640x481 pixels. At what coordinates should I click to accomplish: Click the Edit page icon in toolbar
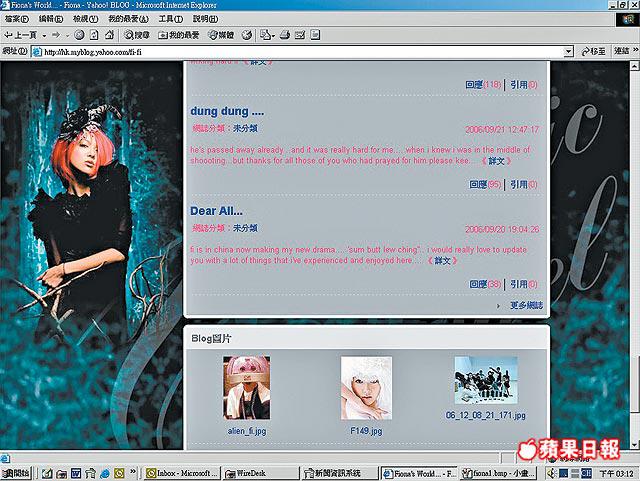[x=300, y=36]
